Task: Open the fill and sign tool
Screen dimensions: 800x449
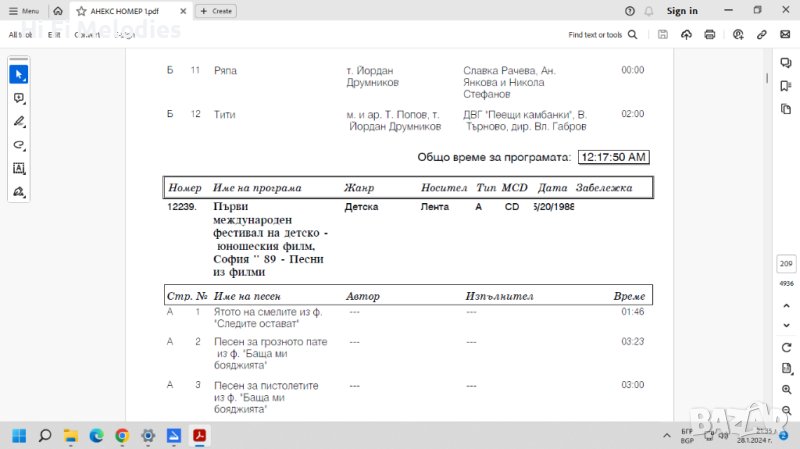Action: point(19,191)
